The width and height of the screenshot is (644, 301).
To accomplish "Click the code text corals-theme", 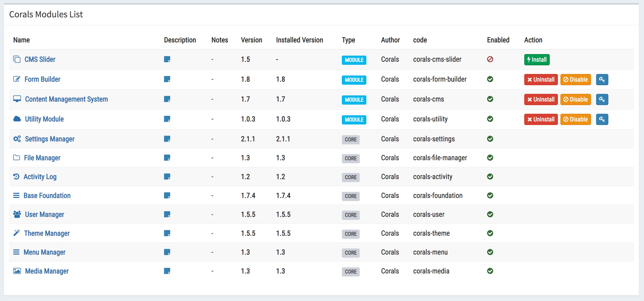I will pyautogui.click(x=432, y=233).
